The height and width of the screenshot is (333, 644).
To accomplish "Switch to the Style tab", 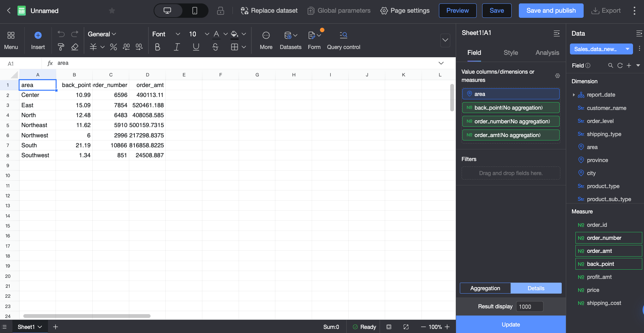I will 511,53.
